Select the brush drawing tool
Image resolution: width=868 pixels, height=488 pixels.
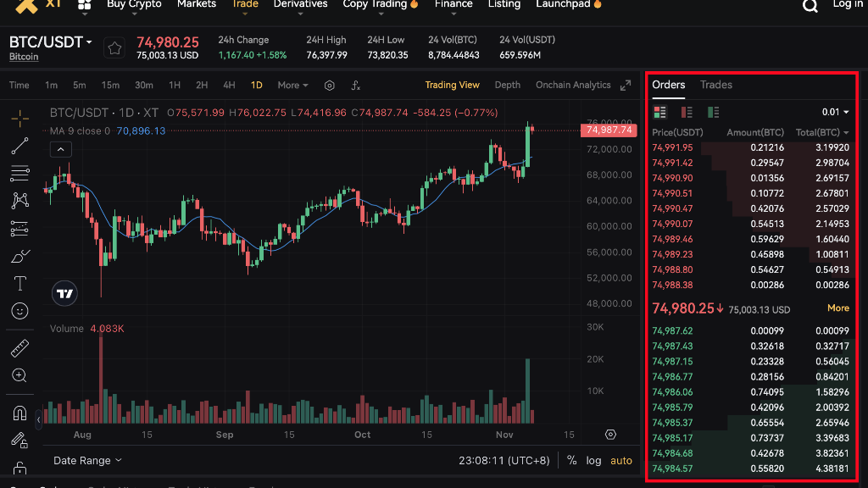20,256
